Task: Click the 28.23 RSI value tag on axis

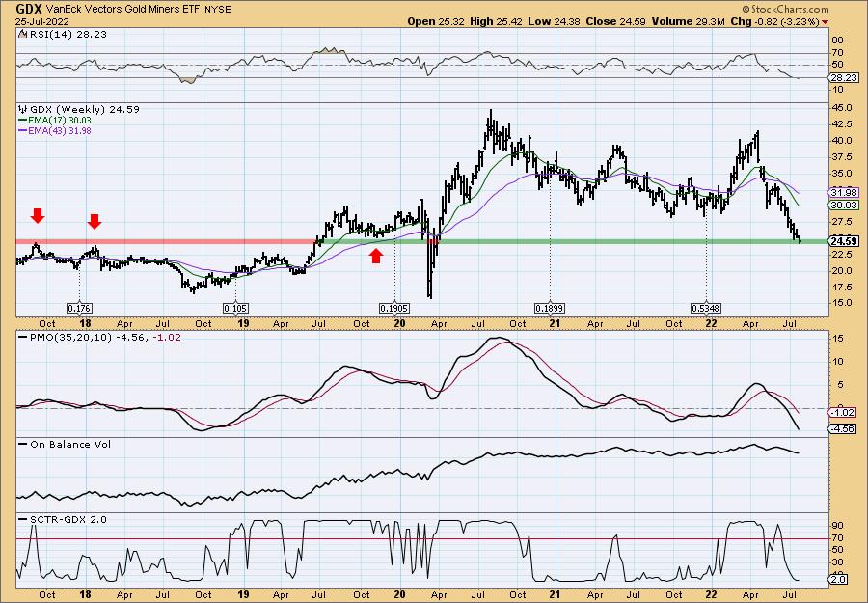Action: 845,77
